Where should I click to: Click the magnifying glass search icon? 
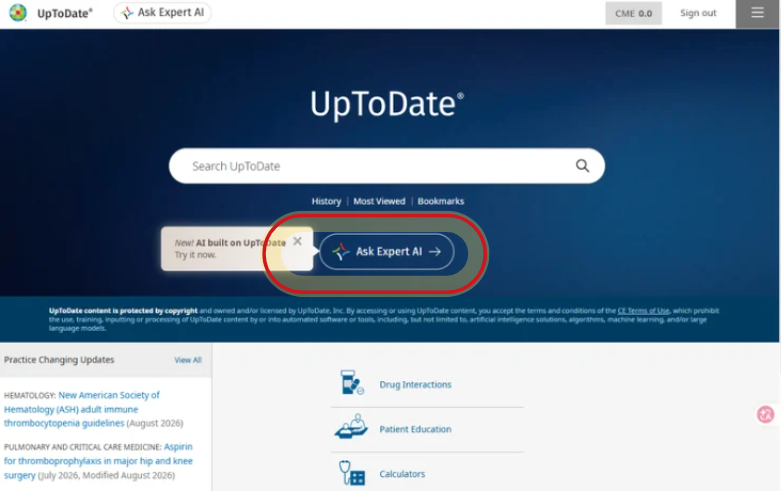(x=582, y=166)
